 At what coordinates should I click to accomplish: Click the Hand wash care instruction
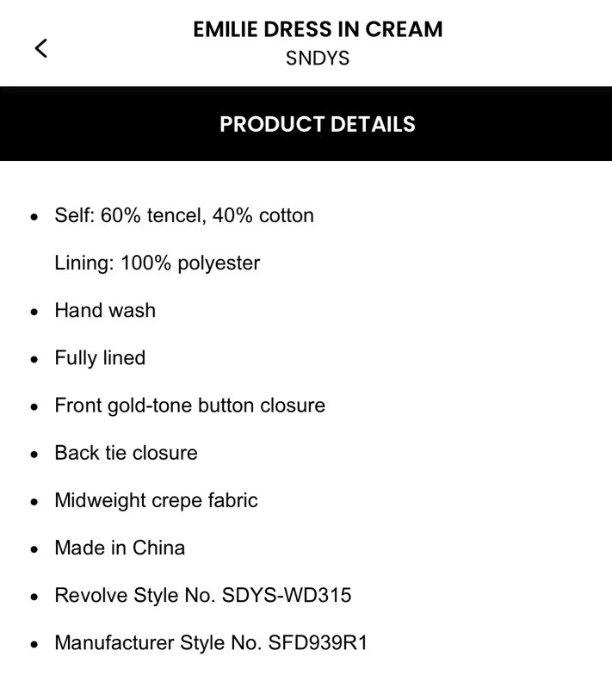click(x=105, y=310)
